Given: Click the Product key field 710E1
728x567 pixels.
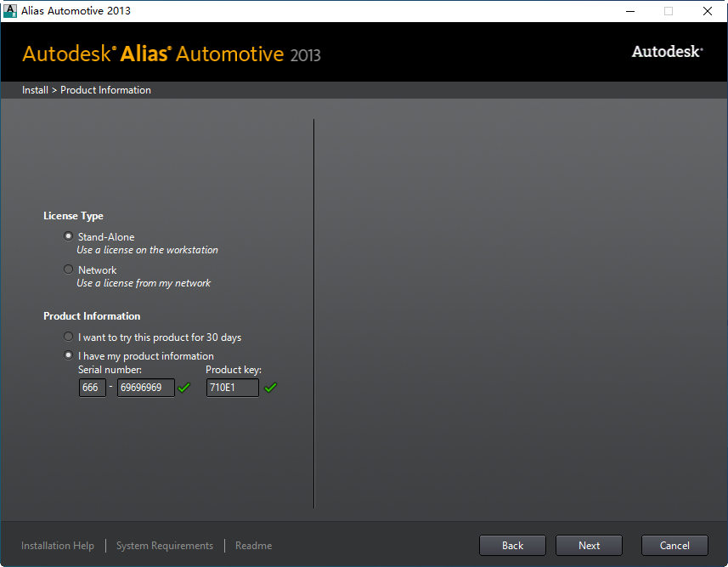Looking at the screenshot, I should [x=233, y=388].
